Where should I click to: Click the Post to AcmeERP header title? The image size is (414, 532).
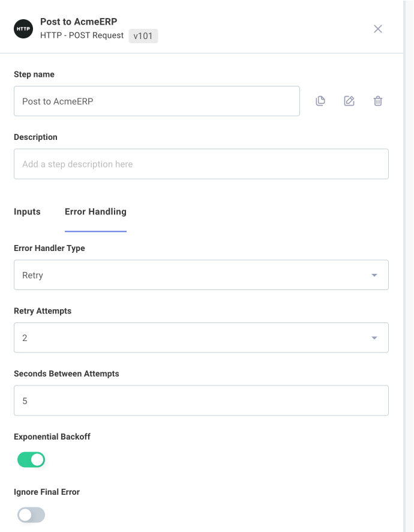pyautogui.click(x=79, y=22)
